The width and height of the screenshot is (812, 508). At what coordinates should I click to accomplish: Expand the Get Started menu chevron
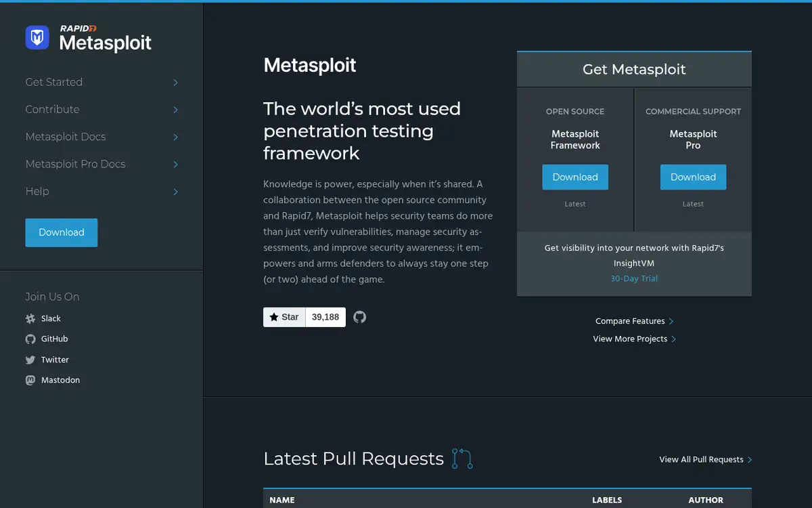[175, 83]
